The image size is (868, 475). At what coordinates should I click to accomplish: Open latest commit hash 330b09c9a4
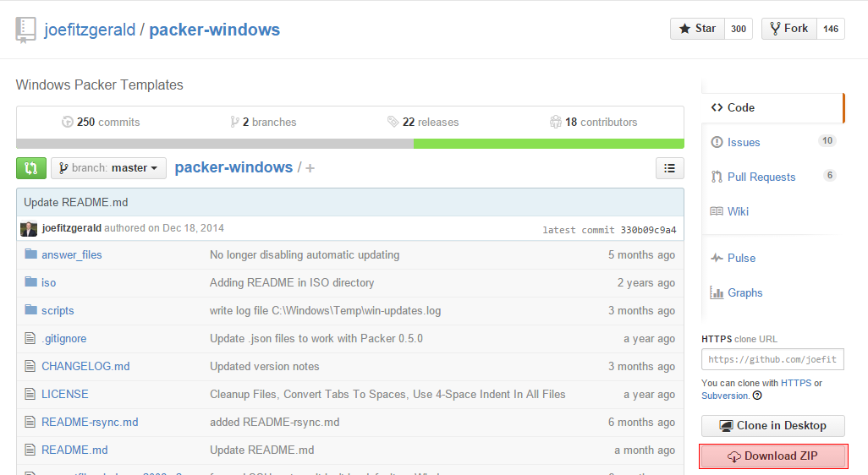coord(648,230)
